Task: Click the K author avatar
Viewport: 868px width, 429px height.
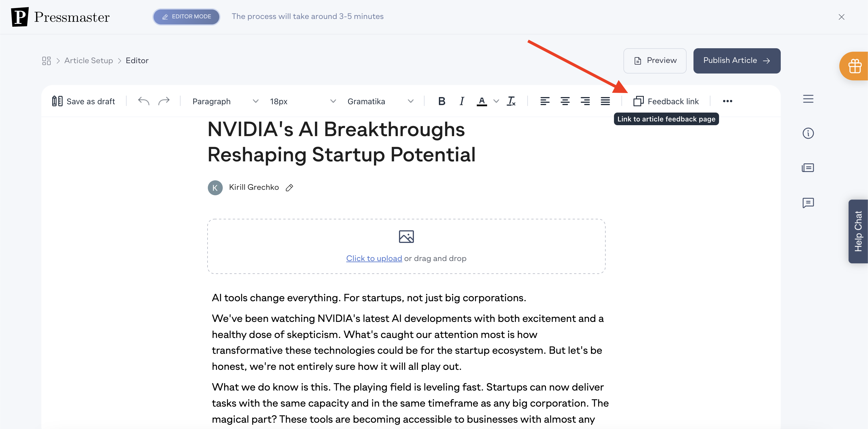Action: (x=215, y=188)
